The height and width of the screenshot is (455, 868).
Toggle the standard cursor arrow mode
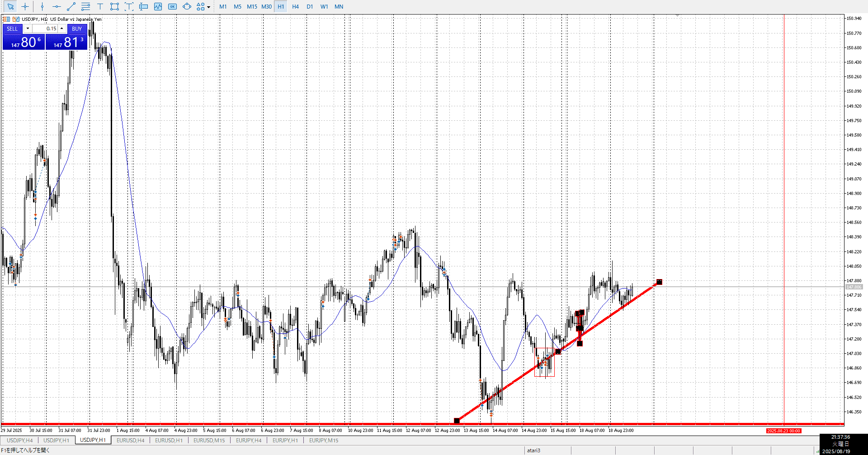(x=10, y=6)
